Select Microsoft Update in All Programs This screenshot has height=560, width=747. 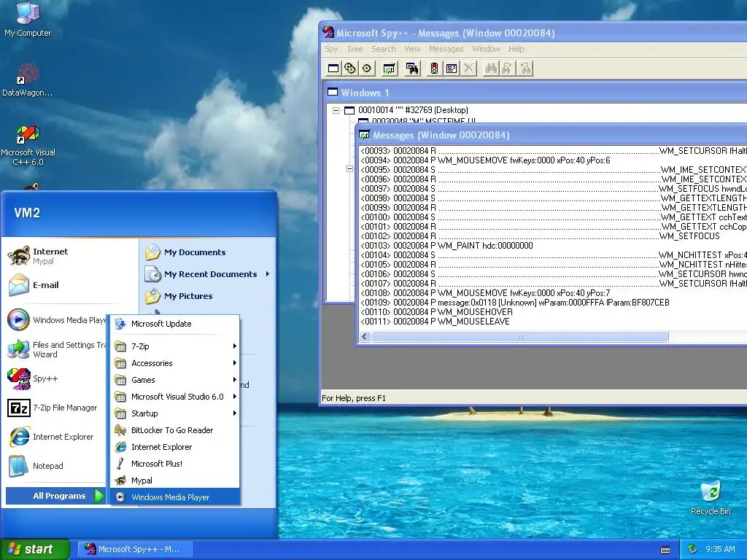175,324
